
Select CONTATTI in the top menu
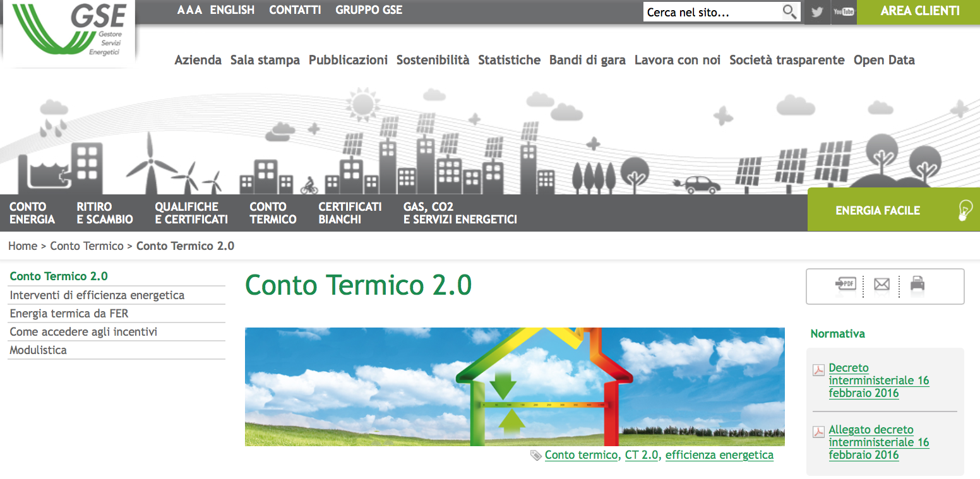tap(295, 10)
